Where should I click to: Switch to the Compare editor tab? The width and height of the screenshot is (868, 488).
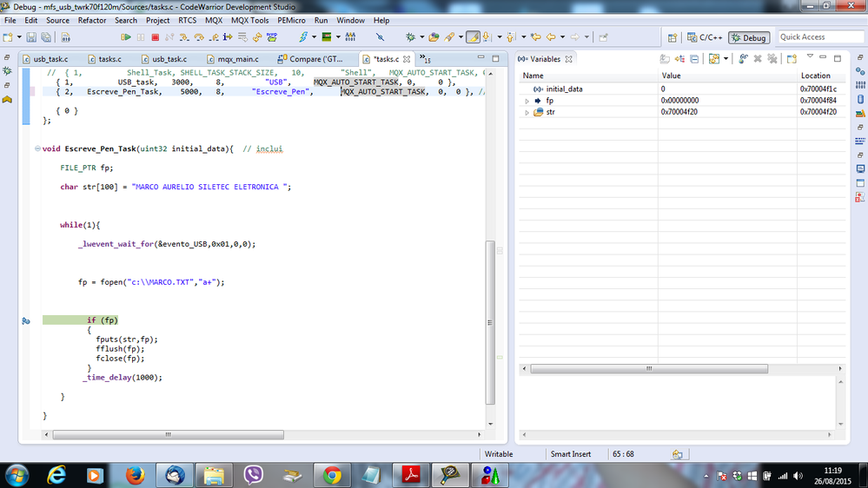click(x=310, y=59)
